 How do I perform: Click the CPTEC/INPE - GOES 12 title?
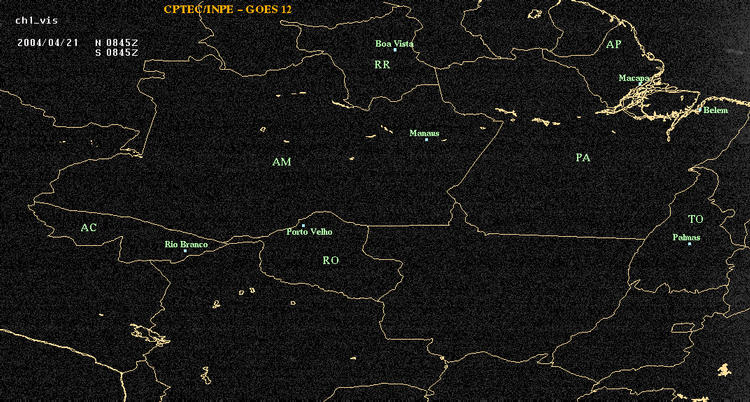click(228, 9)
